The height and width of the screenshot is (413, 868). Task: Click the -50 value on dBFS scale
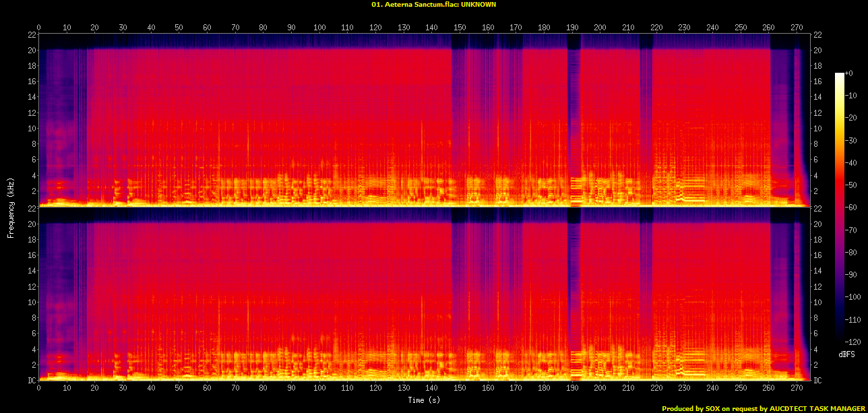coord(852,185)
